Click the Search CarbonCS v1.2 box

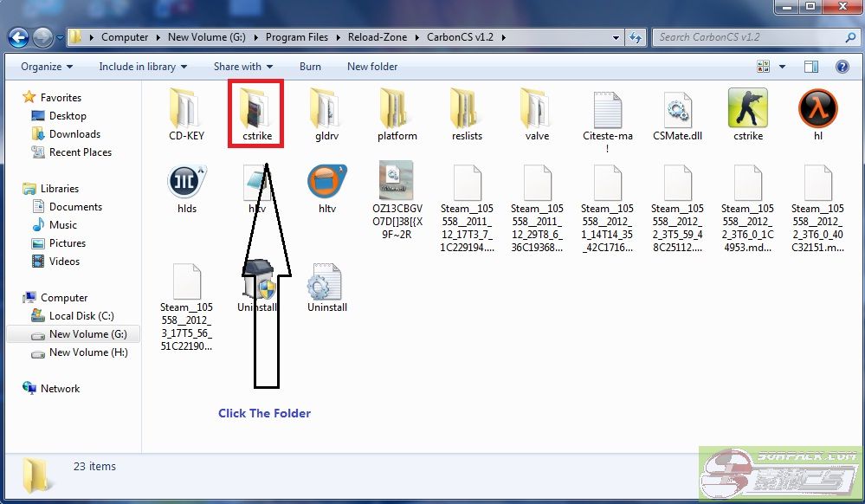click(x=749, y=37)
